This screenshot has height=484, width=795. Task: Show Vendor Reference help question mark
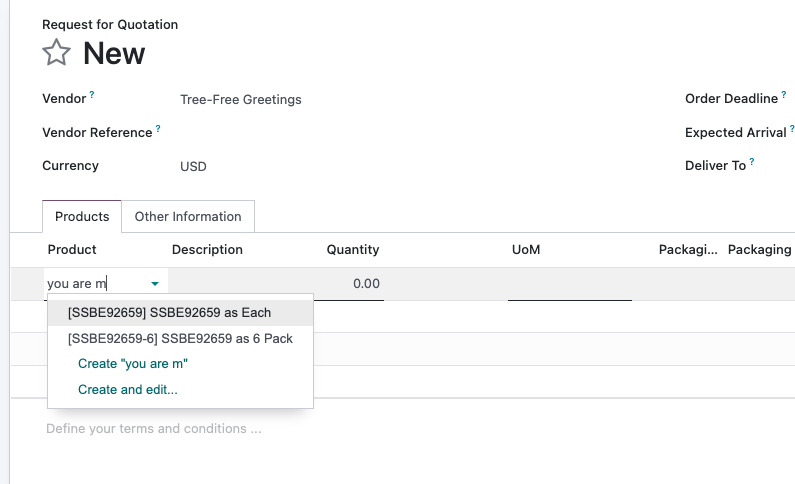click(x=158, y=128)
